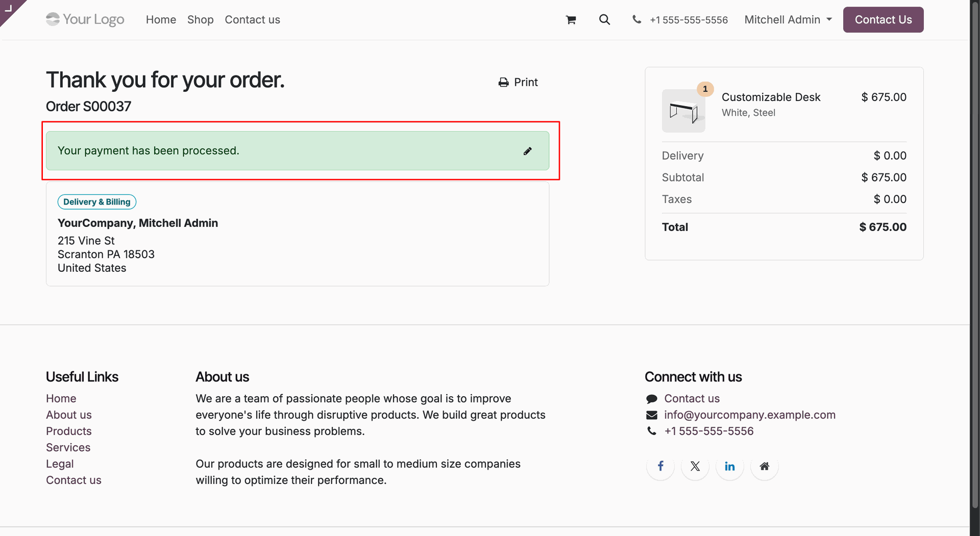
Task: Go to Home in the top navigation
Action: click(161, 20)
